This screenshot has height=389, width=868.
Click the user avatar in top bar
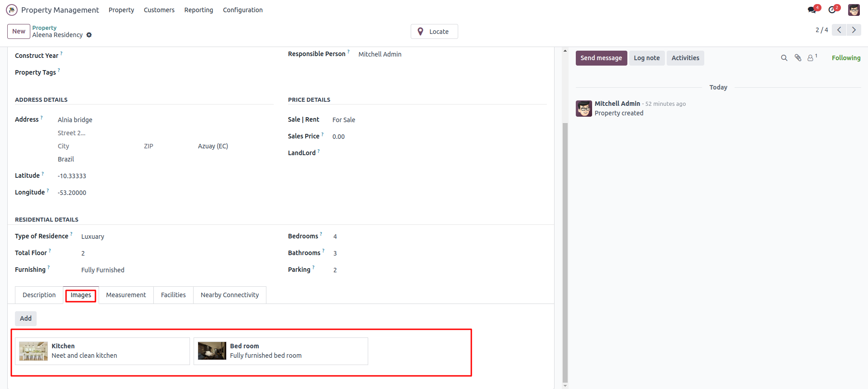tap(854, 10)
